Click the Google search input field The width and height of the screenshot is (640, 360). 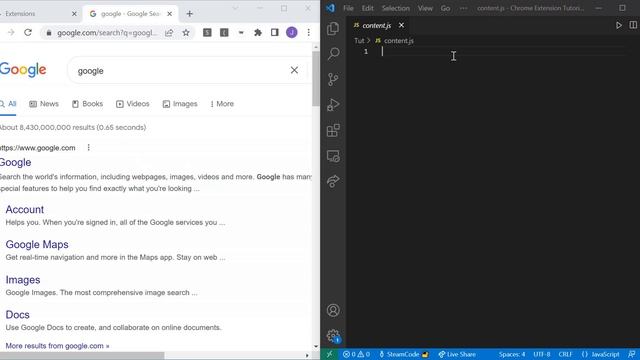pyautogui.click(x=180, y=71)
